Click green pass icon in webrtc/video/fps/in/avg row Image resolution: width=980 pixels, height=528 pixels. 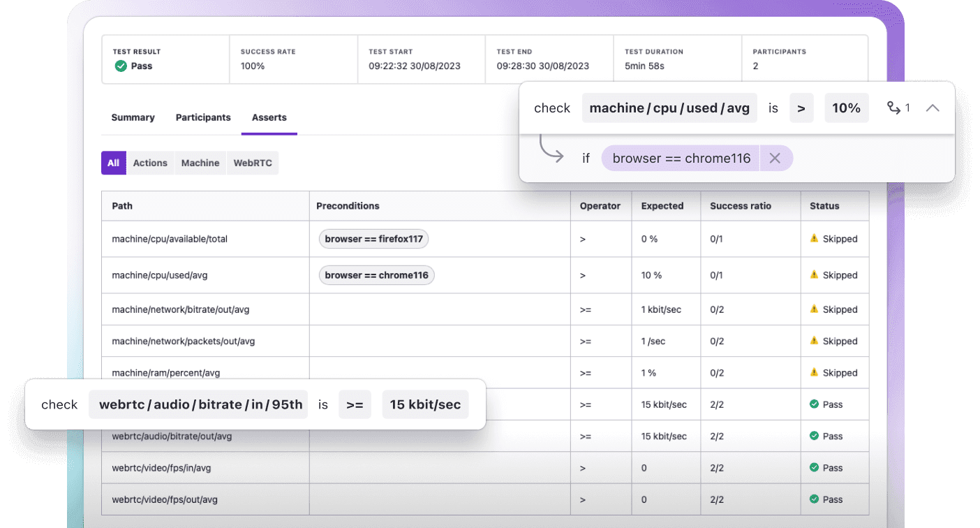pos(814,467)
